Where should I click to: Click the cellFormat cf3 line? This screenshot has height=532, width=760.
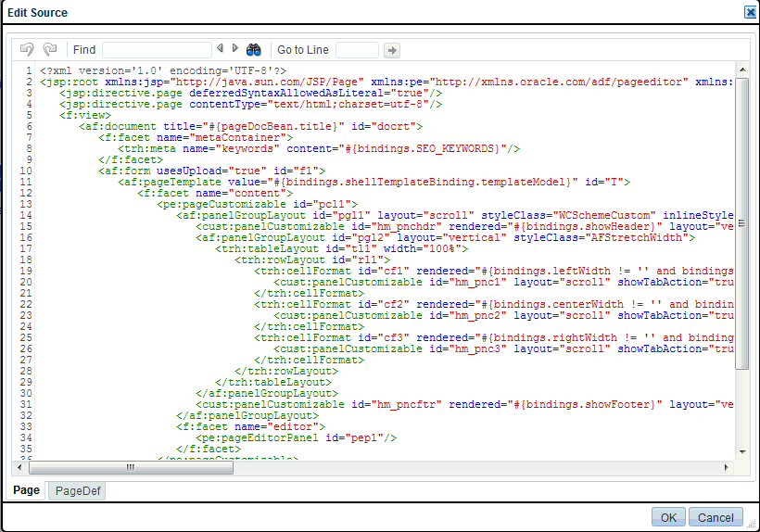pyautogui.click(x=493, y=337)
